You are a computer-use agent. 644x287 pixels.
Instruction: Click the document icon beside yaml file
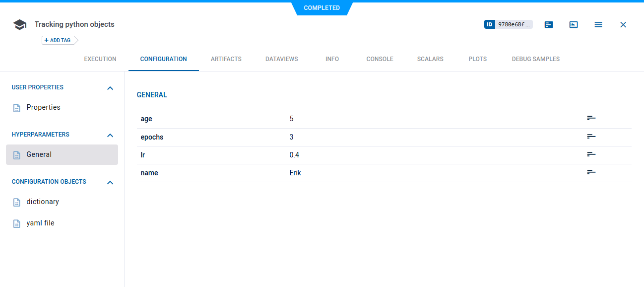coord(17,223)
